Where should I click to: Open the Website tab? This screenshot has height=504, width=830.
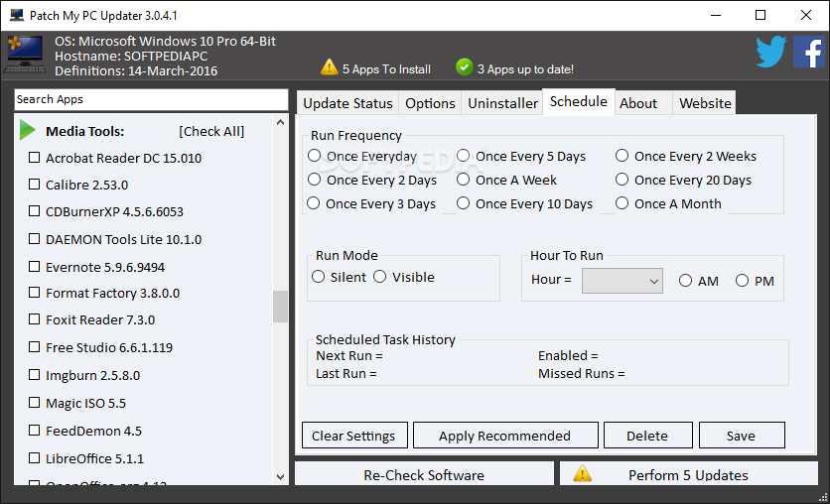pos(705,103)
